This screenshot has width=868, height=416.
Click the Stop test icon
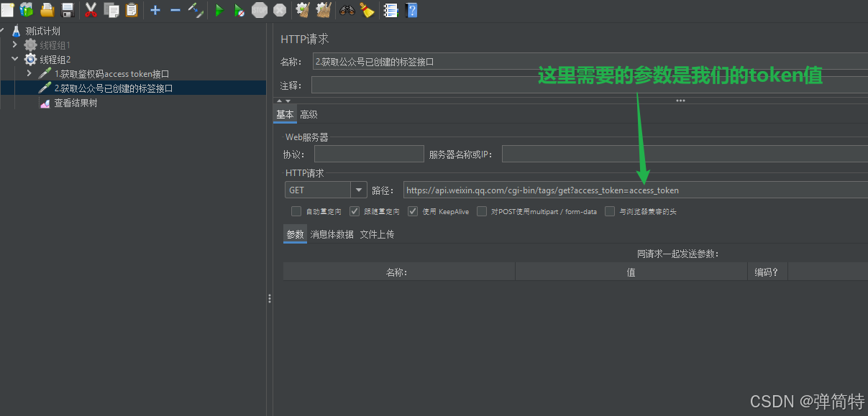pyautogui.click(x=259, y=10)
